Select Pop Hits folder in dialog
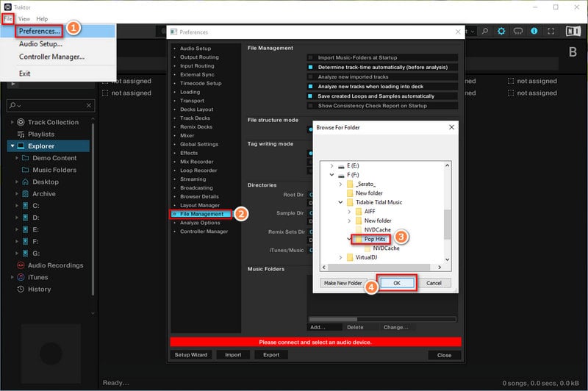Viewport: 588px width, 391px height. click(375, 239)
